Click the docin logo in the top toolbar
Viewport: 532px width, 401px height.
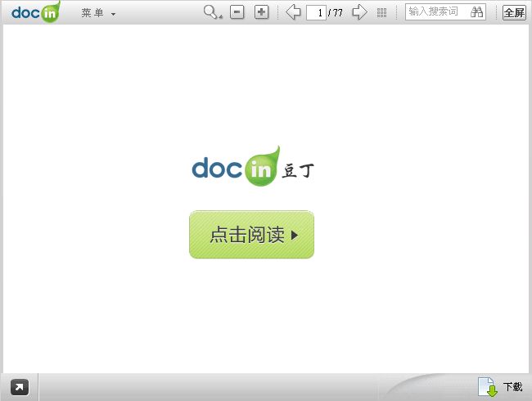(36, 12)
